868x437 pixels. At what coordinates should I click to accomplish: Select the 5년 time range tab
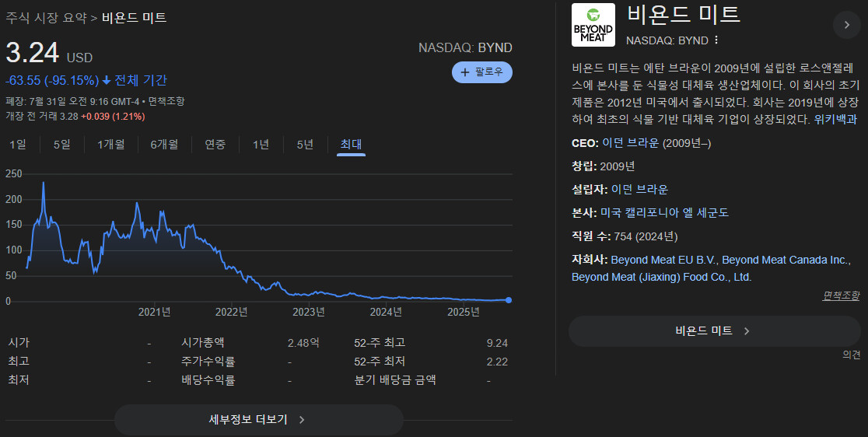[x=305, y=145]
